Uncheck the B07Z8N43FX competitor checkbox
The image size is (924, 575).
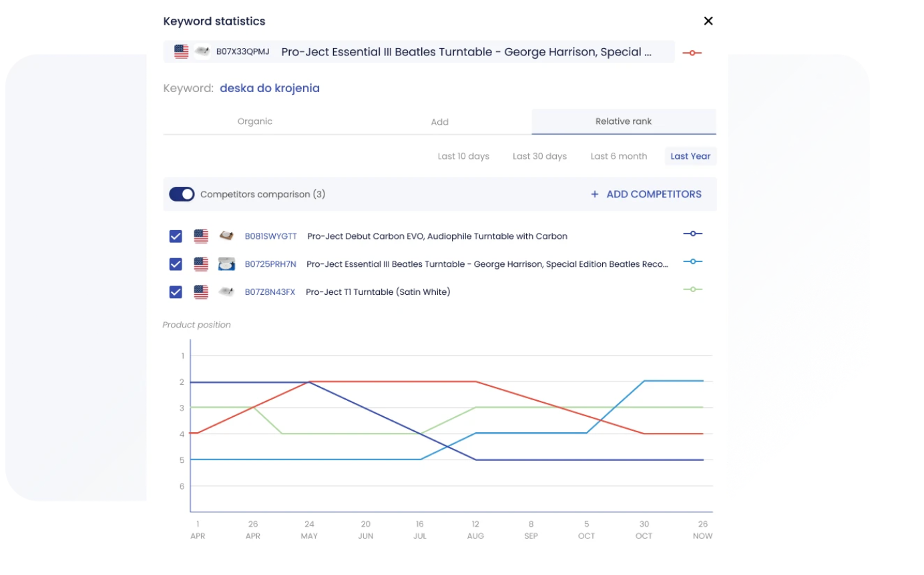(x=176, y=292)
